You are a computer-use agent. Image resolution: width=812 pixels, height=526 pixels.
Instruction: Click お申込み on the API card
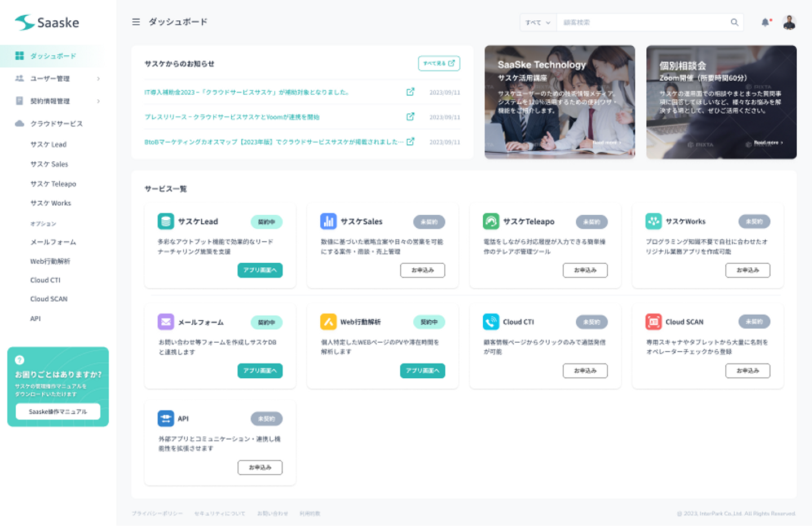[260, 467]
